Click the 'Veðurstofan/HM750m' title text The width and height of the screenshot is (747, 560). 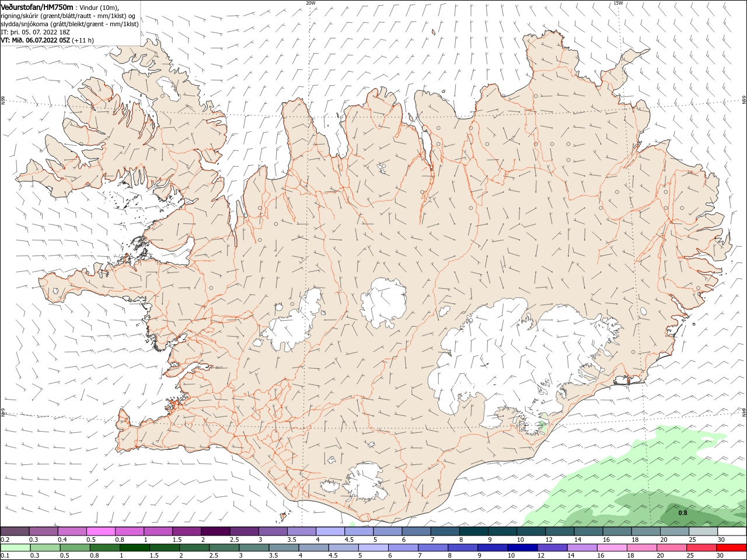[37, 6]
